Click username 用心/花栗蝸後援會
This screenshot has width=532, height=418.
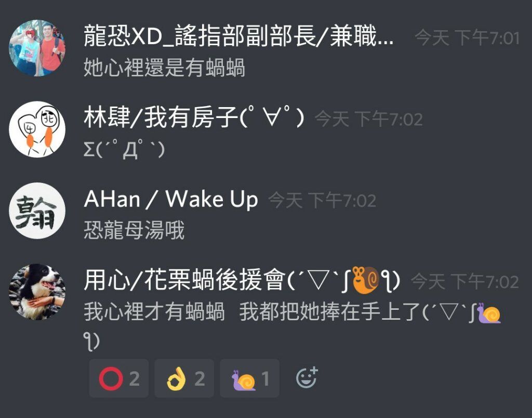click(x=242, y=280)
